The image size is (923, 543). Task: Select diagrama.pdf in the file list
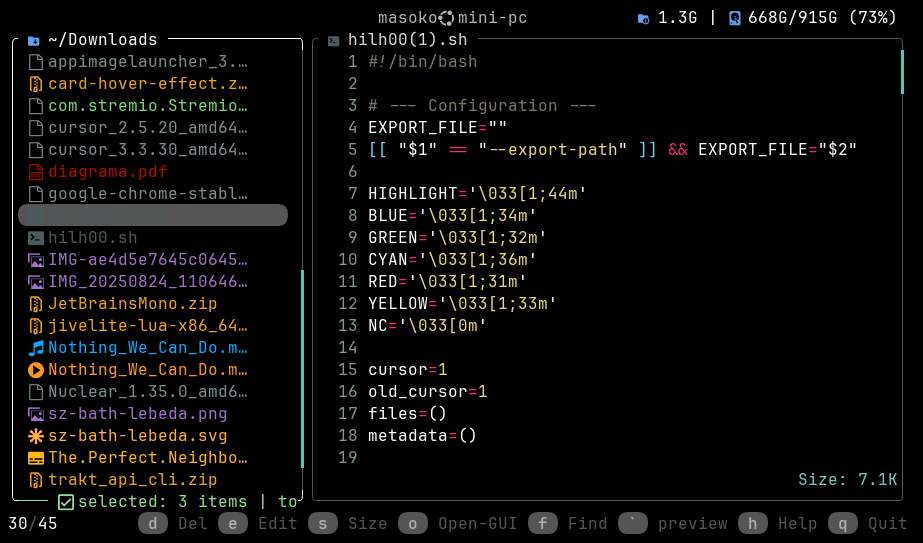click(108, 172)
